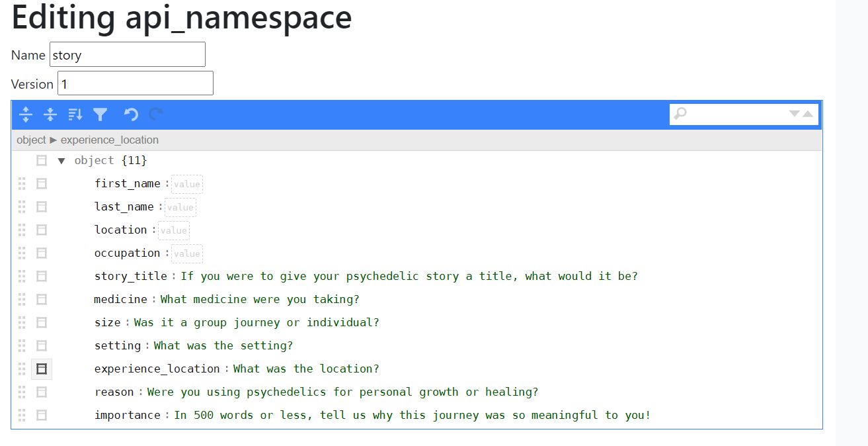Select the 'occupation' key

click(x=128, y=253)
